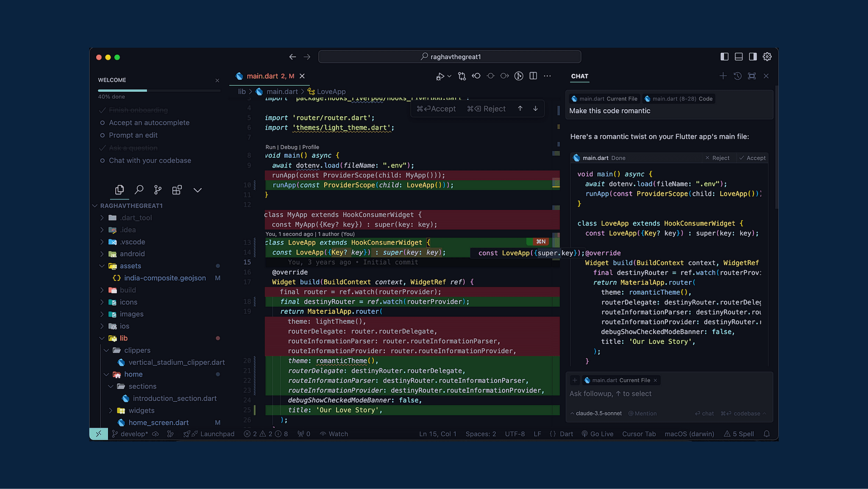Open the Source Control view icon
868x489 pixels.
pyautogui.click(x=158, y=190)
